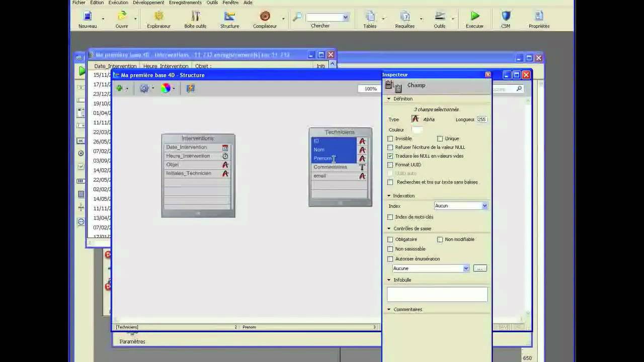
Task: Open the Enregistrements menu
Action: [185, 3]
